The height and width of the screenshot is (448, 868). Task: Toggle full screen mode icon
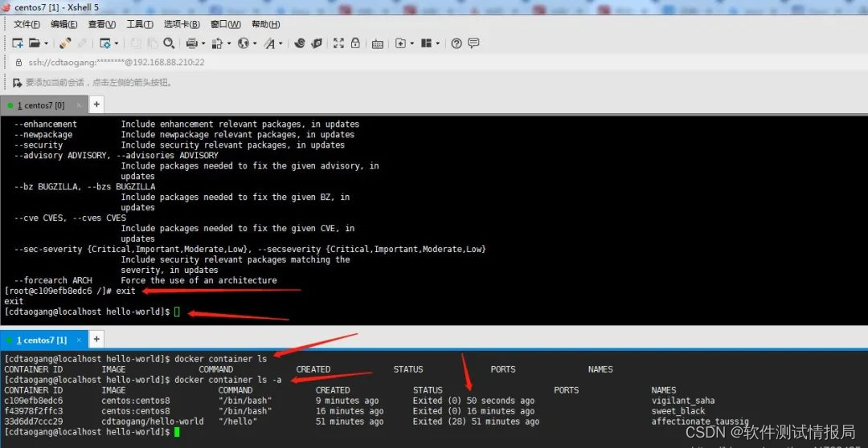pos(339,43)
